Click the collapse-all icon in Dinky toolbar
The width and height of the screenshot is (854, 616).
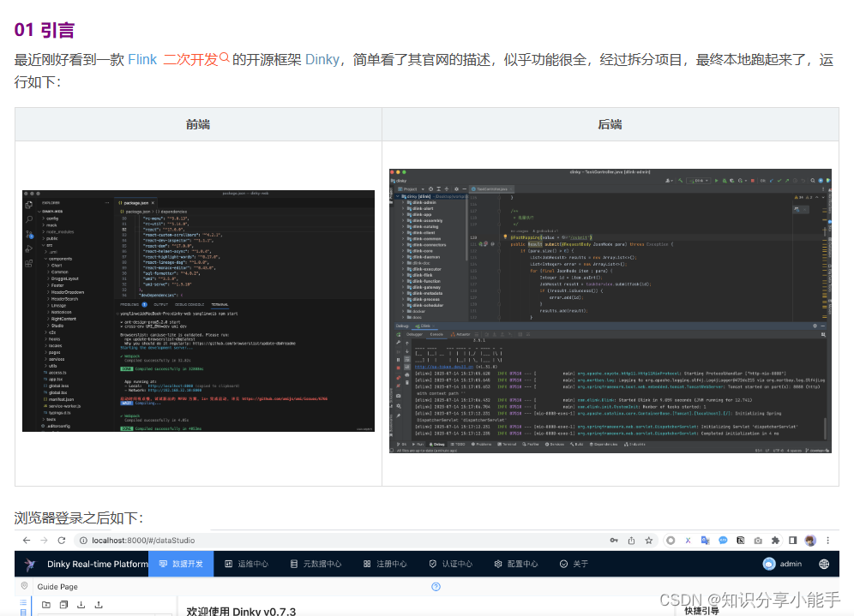click(x=63, y=605)
